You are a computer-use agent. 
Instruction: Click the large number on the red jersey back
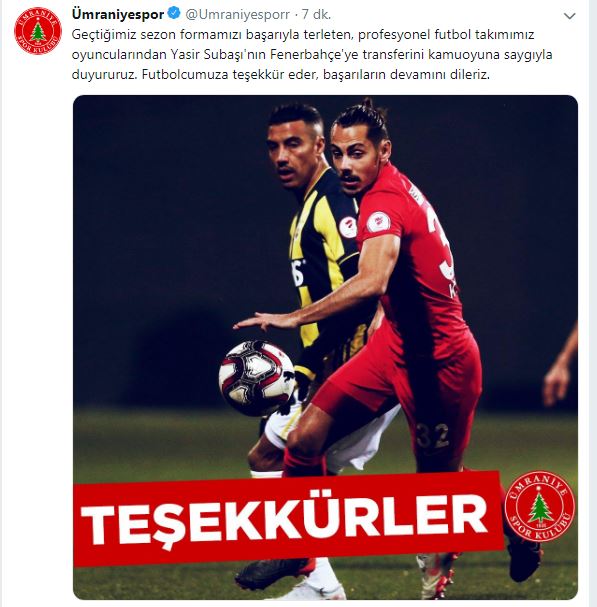(x=441, y=248)
